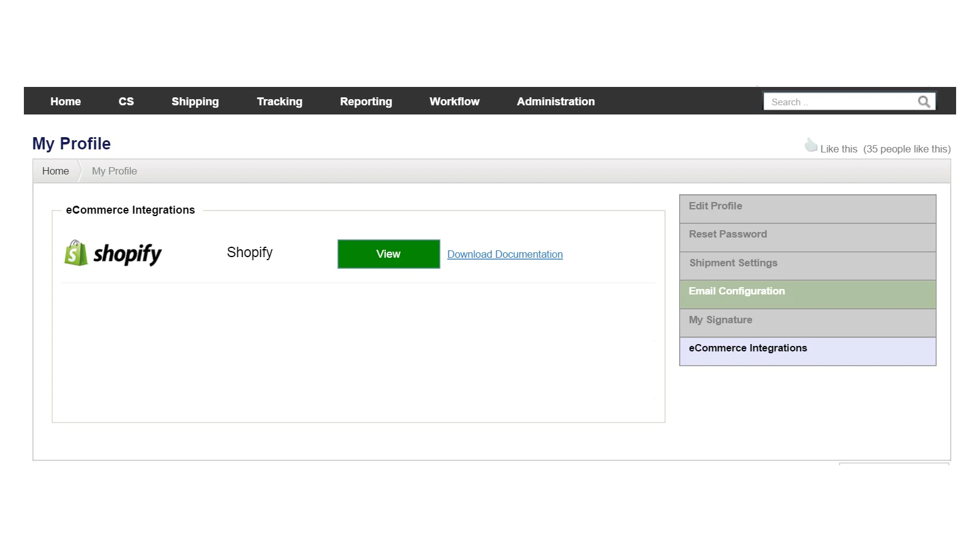
Task: Click the search magnifier icon
Action: click(x=924, y=102)
